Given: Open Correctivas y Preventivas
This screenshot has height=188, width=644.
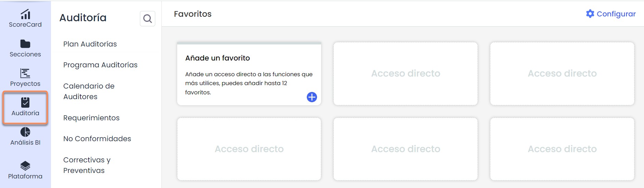Looking at the screenshot, I should 87,165.
